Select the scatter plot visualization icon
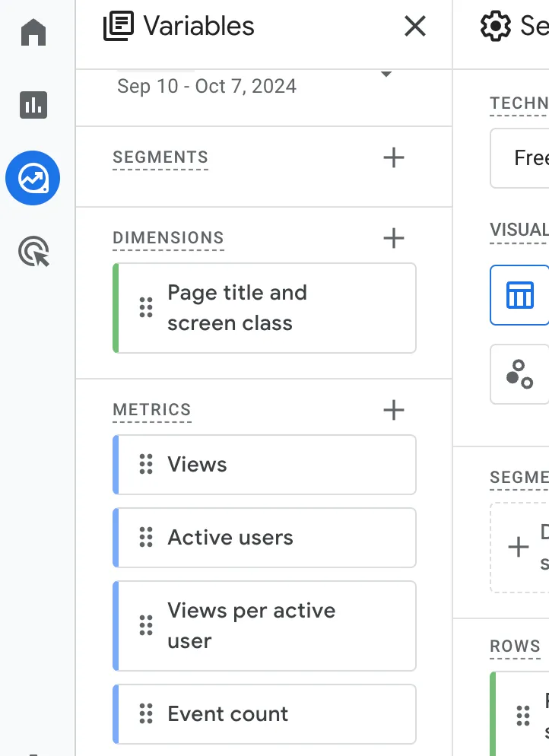 520,374
